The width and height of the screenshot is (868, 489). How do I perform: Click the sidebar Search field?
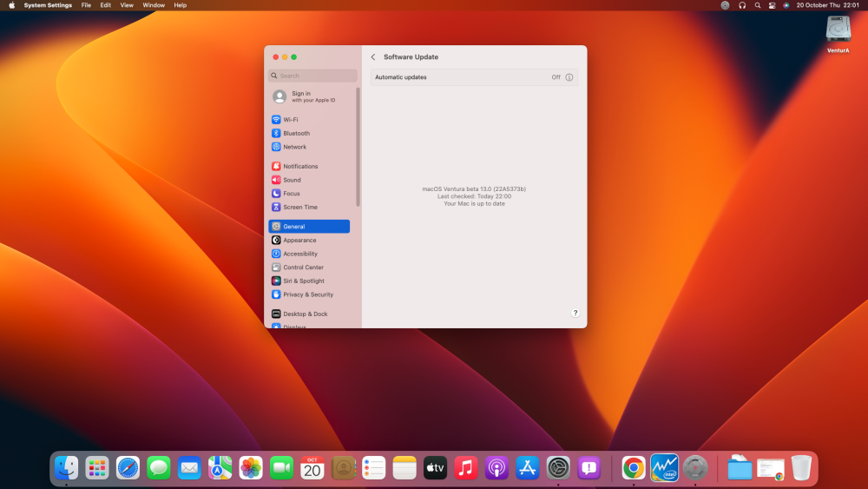tap(312, 76)
